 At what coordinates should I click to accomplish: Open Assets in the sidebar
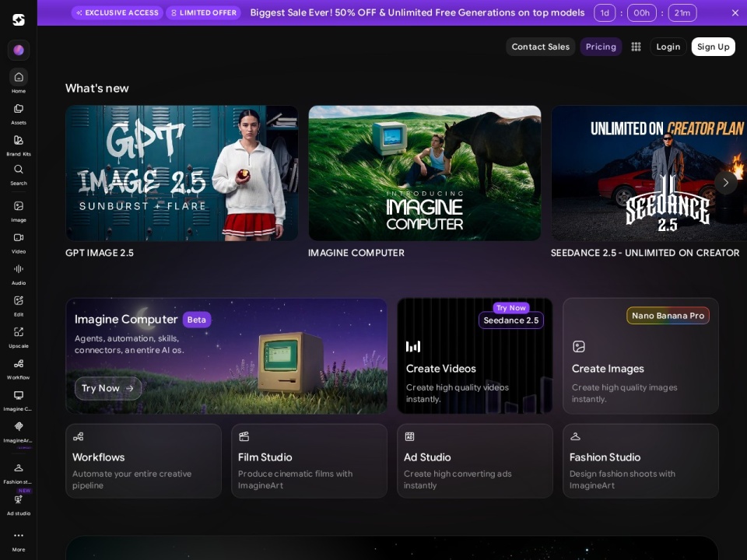[x=19, y=114]
